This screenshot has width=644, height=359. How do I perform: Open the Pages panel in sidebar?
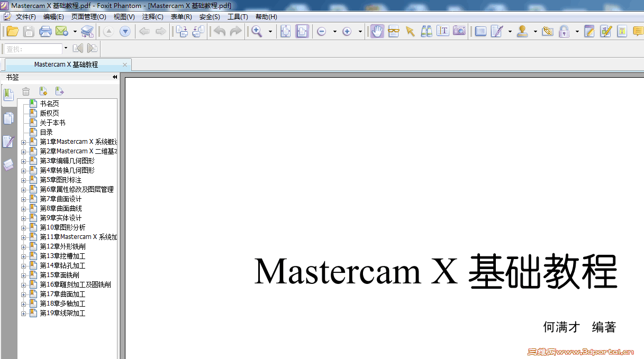coord(8,118)
